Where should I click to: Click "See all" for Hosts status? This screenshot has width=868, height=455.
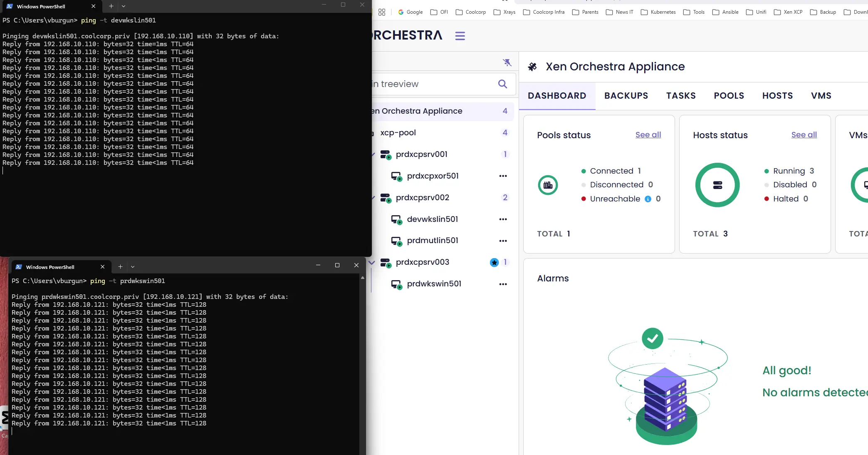click(x=804, y=134)
